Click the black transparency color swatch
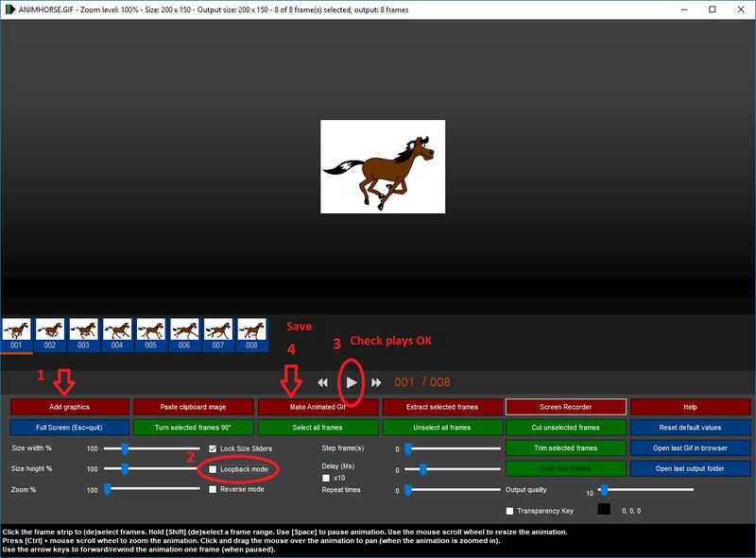The width and height of the screenshot is (756, 558). pyautogui.click(x=605, y=510)
